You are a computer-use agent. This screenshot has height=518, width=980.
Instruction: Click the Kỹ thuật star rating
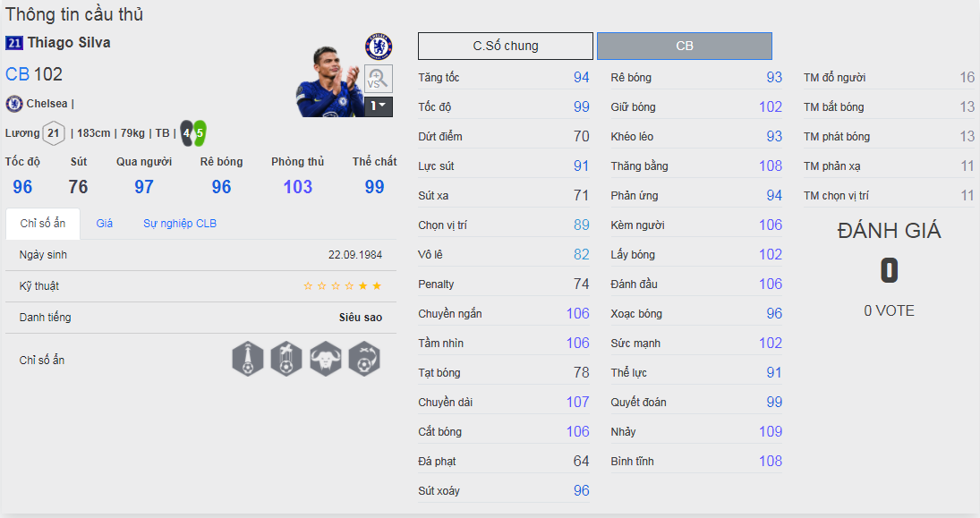(x=343, y=286)
